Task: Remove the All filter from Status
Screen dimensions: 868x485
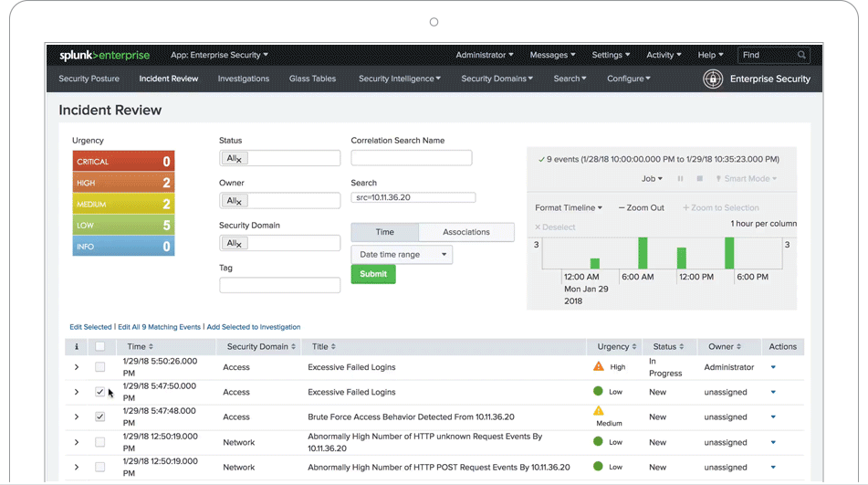Action: point(239,160)
